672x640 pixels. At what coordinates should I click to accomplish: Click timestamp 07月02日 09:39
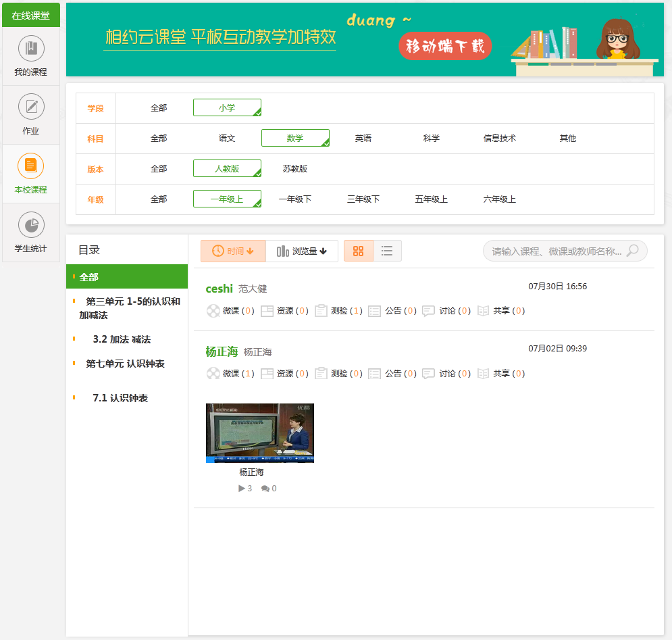[557, 349]
